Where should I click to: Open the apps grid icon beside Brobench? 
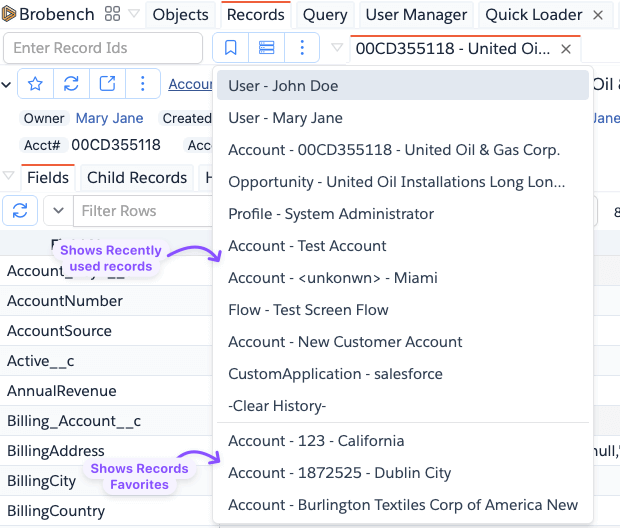pyautogui.click(x=112, y=14)
